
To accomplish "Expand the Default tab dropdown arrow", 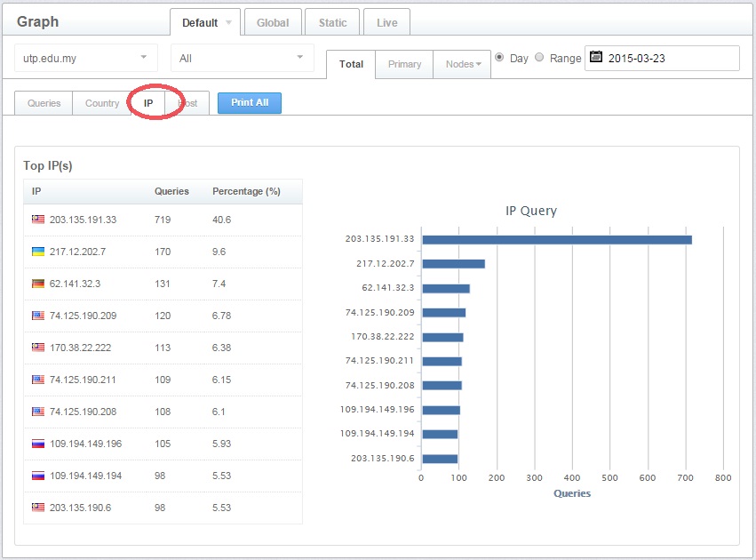I will pos(228,23).
